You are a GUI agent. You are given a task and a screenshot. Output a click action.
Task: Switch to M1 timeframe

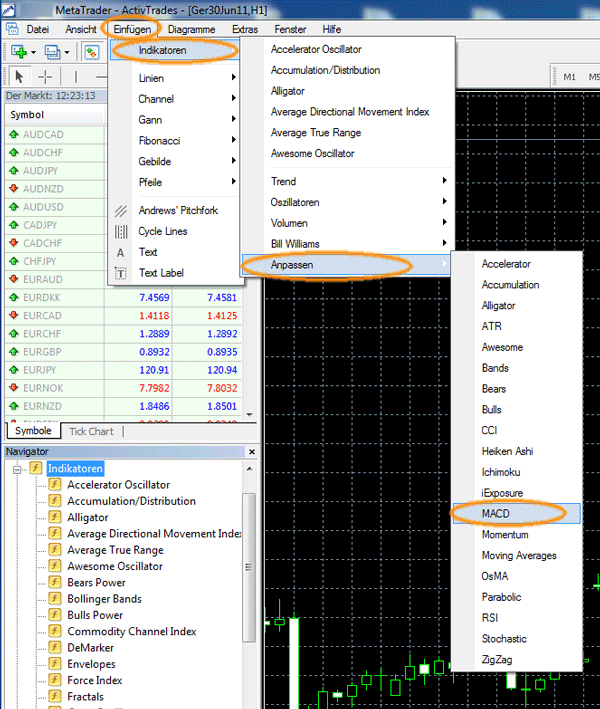(569, 77)
